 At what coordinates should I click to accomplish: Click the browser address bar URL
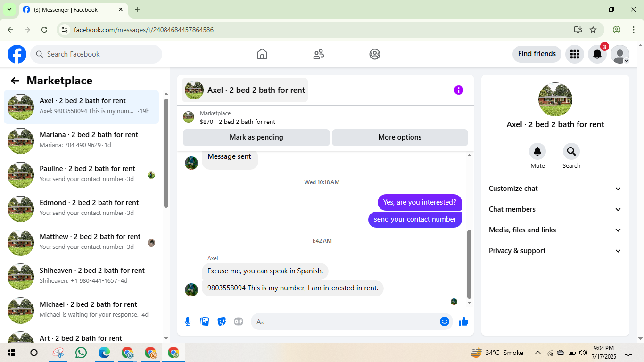[144, 30]
